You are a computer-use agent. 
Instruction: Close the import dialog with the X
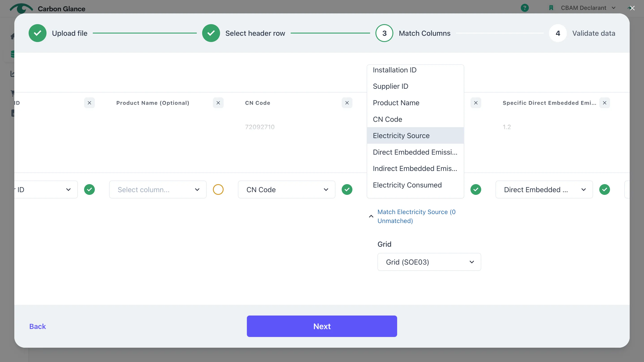coord(632,8)
